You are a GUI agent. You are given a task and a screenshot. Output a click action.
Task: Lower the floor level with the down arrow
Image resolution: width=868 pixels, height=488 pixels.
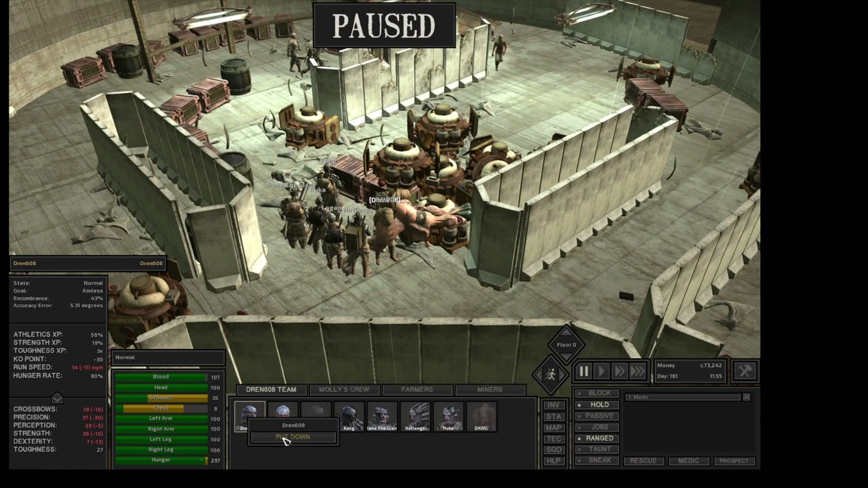tap(566, 357)
